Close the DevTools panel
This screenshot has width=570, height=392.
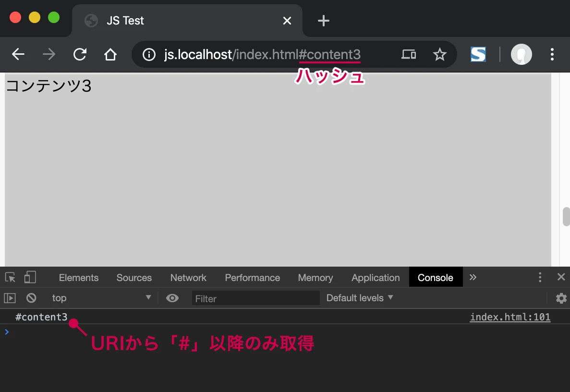[x=561, y=277]
